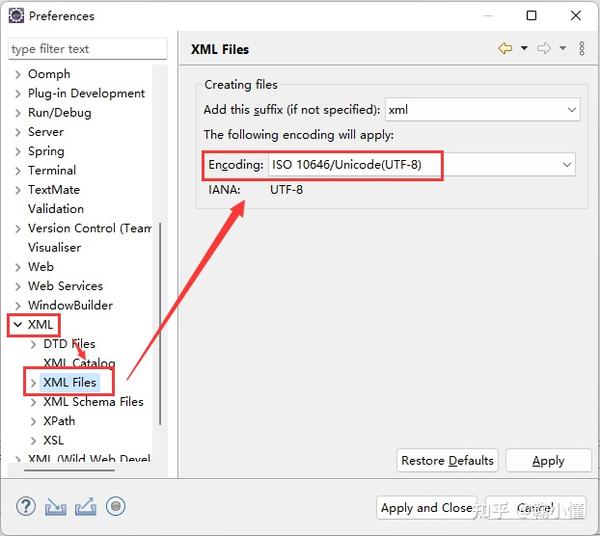Expand the Run/Debug node

click(x=18, y=113)
